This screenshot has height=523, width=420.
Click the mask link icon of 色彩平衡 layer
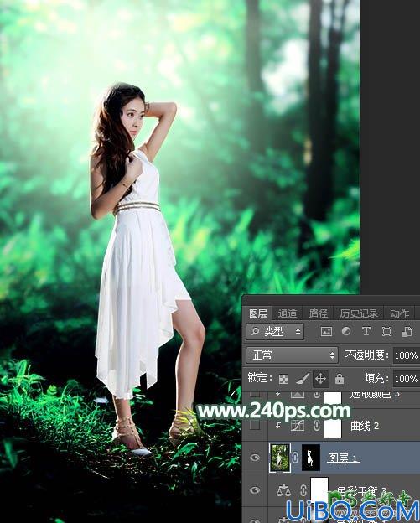pyautogui.click(x=303, y=490)
